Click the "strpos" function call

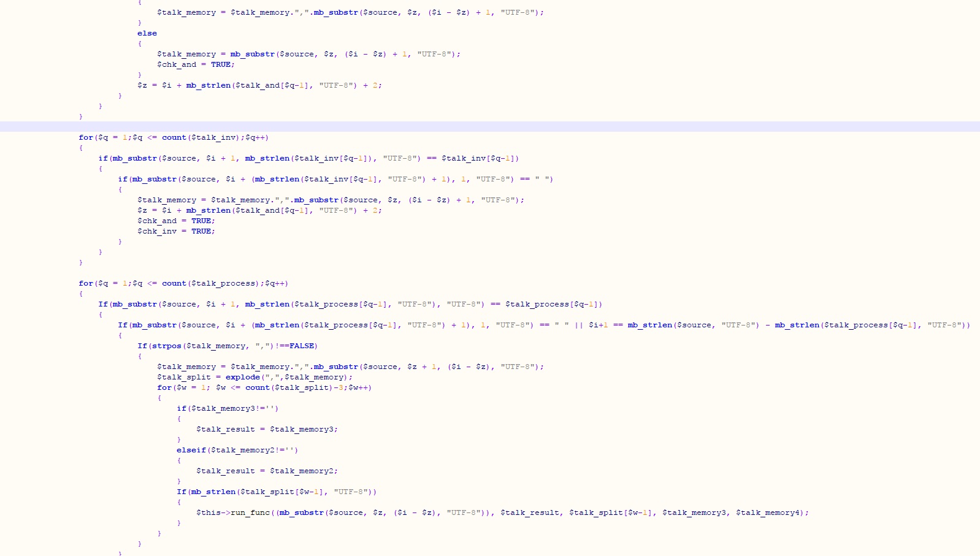(x=167, y=346)
